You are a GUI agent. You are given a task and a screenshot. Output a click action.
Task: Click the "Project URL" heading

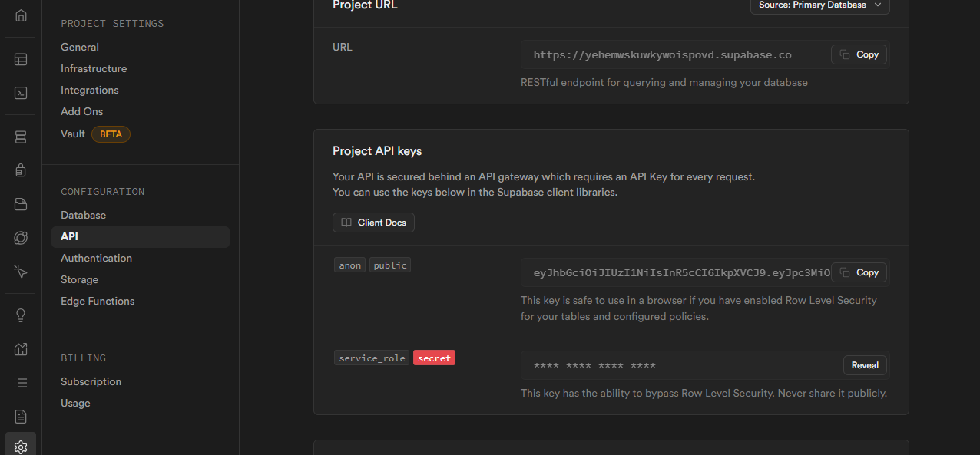click(366, 5)
